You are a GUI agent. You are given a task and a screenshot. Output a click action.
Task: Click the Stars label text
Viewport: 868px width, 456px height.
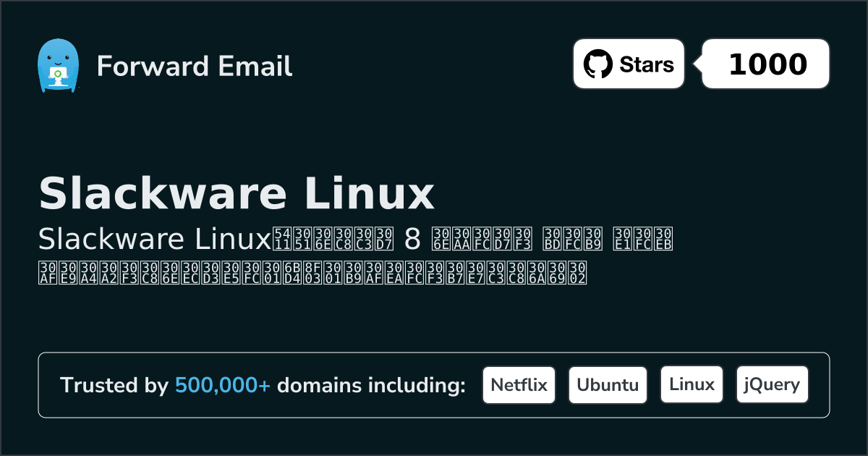[x=647, y=64]
